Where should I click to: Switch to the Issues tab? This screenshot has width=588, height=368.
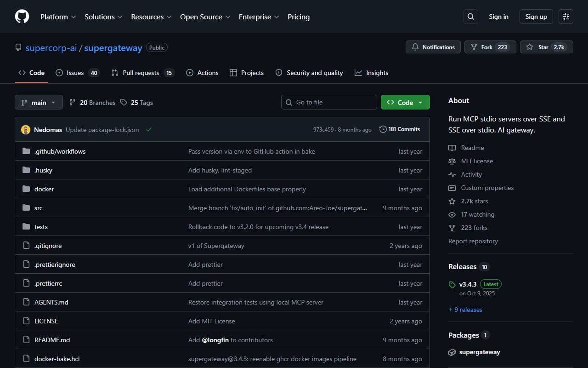(x=77, y=73)
